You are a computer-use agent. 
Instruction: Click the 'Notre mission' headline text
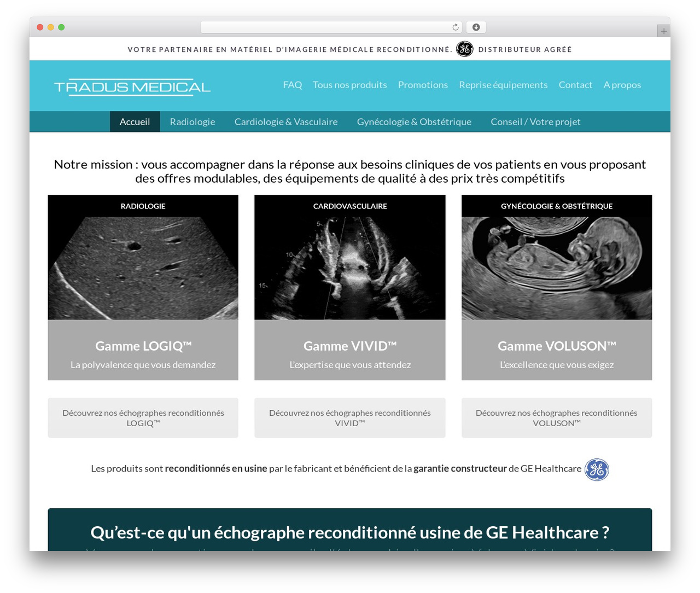350,171
